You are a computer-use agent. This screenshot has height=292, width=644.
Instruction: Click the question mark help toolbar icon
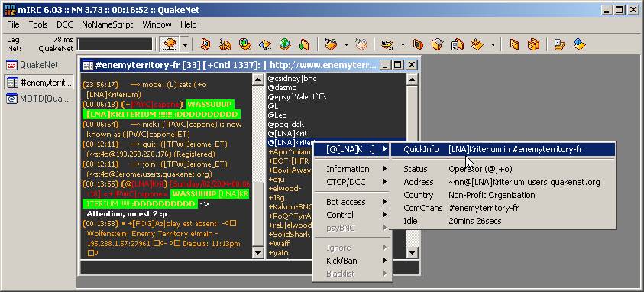559,44
